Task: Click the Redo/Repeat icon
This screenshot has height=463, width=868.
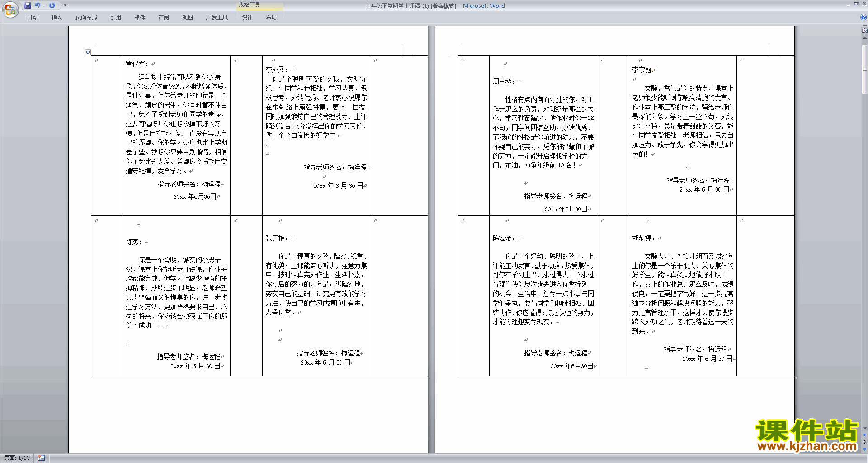Action: (52, 5)
